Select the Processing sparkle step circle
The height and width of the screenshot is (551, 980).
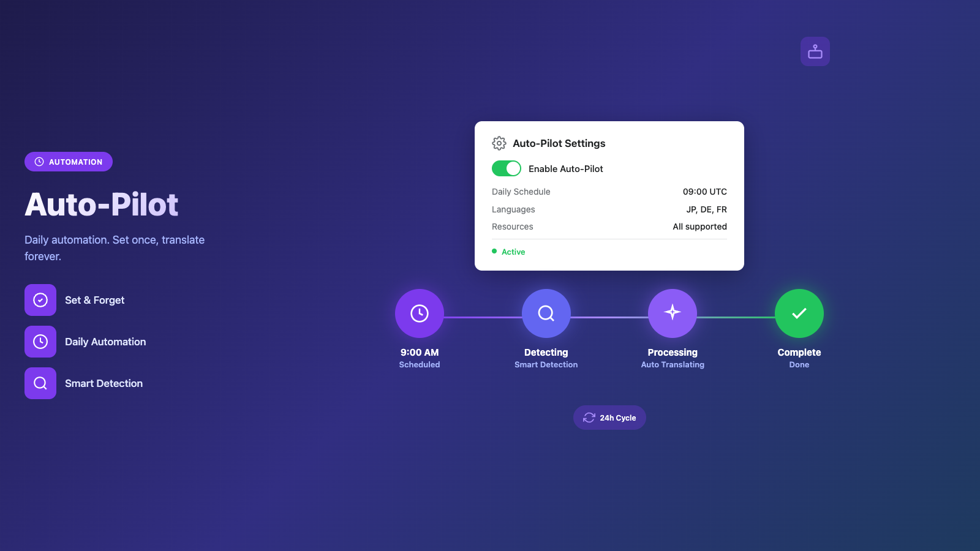pos(673,313)
